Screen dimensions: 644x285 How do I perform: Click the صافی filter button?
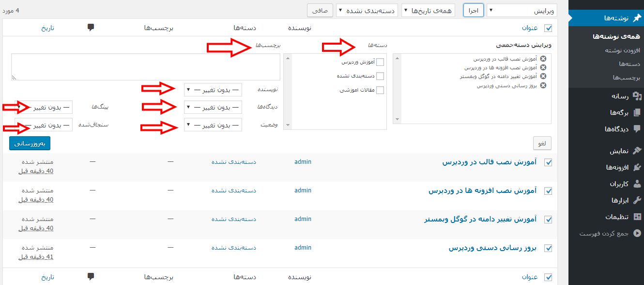[x=320, y=10]
